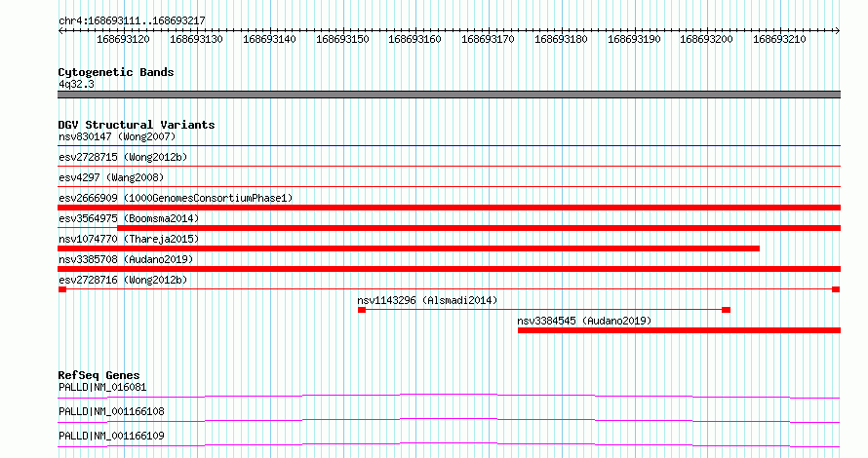
Task: Click ruler position 168693120
Action: 123,39
